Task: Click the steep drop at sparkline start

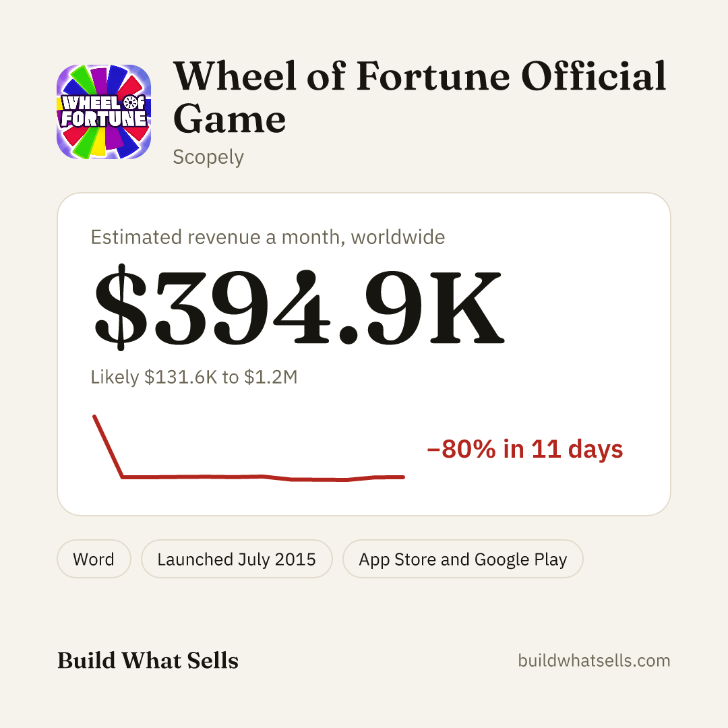Action: pos(108,446)
